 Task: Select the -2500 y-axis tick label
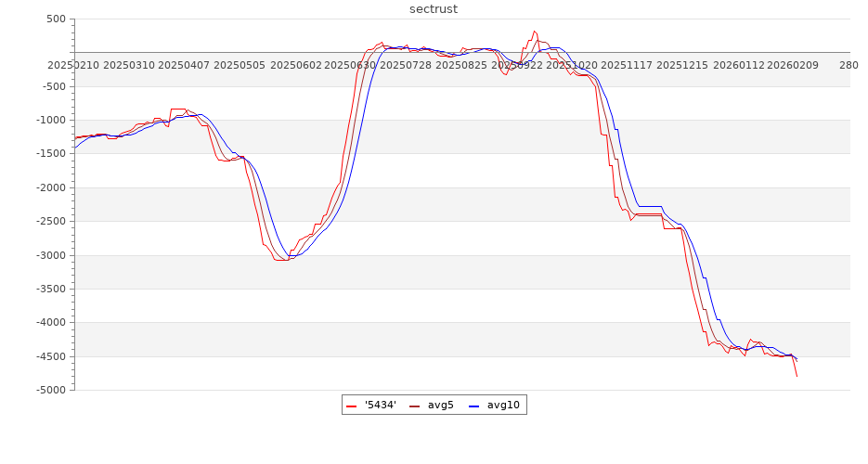50,222
